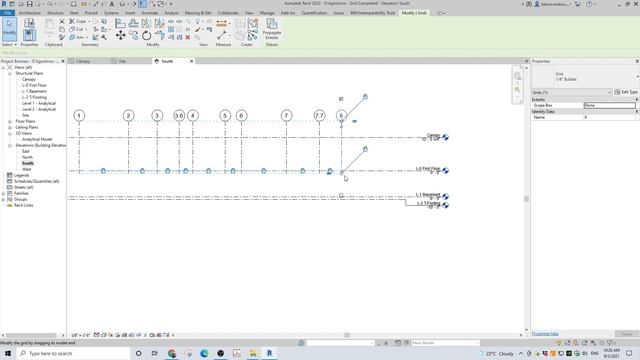
Task: Click the navigation wheel in the view
Action: [x=517, y=76]
